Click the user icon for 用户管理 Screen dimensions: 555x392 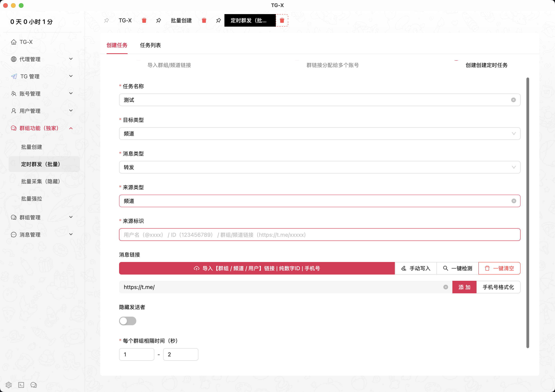[14, 111]
